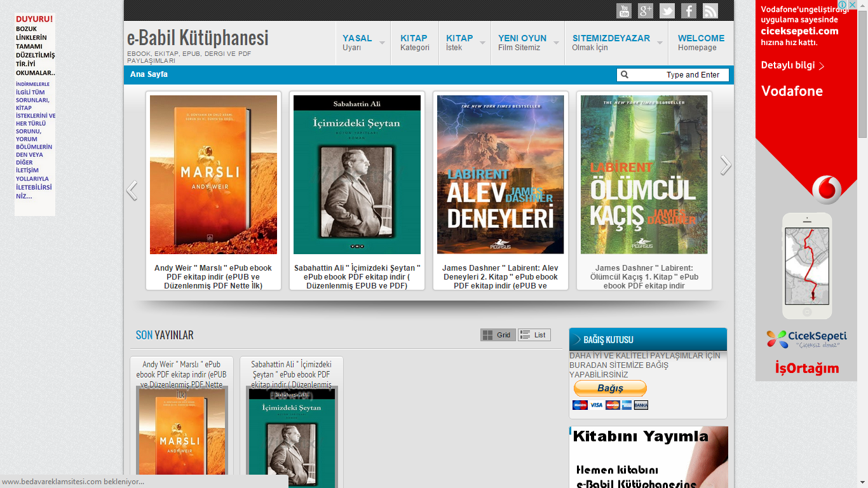This screenshot has width=868, height=488.
Task: Open YASAL Uyarı menu item
Action: coord(357,43)
